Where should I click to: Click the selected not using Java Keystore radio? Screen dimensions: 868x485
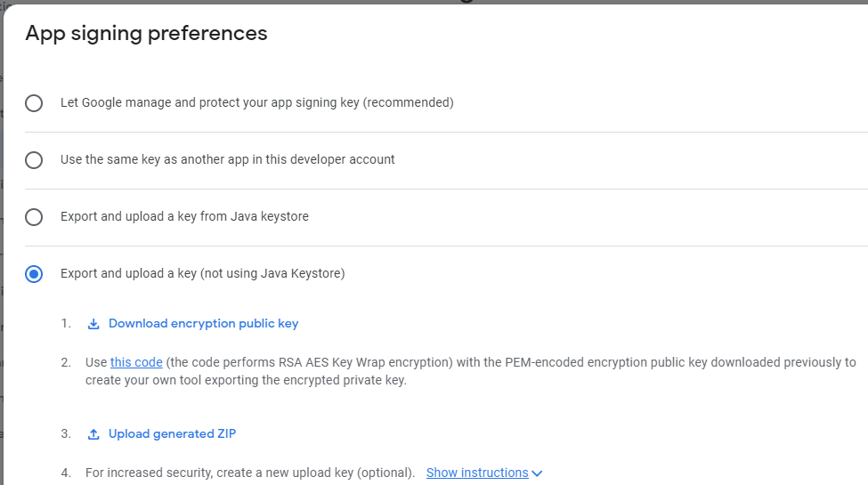tap(34, 274)
